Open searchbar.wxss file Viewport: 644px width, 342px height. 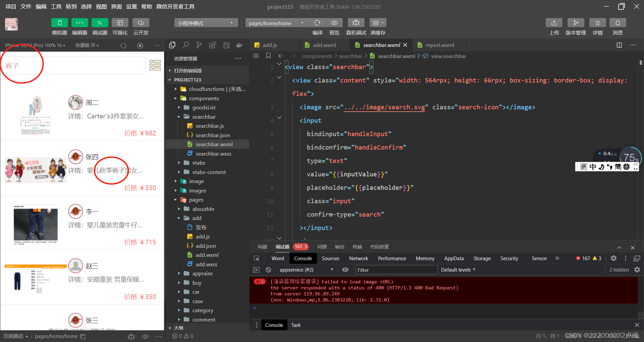click(x=213, y=154)
